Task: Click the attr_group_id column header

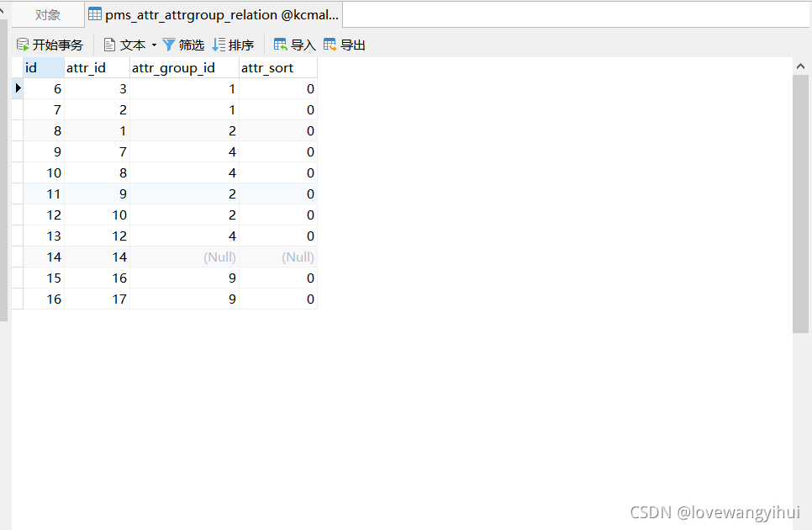Action: [x=184, y=68]
